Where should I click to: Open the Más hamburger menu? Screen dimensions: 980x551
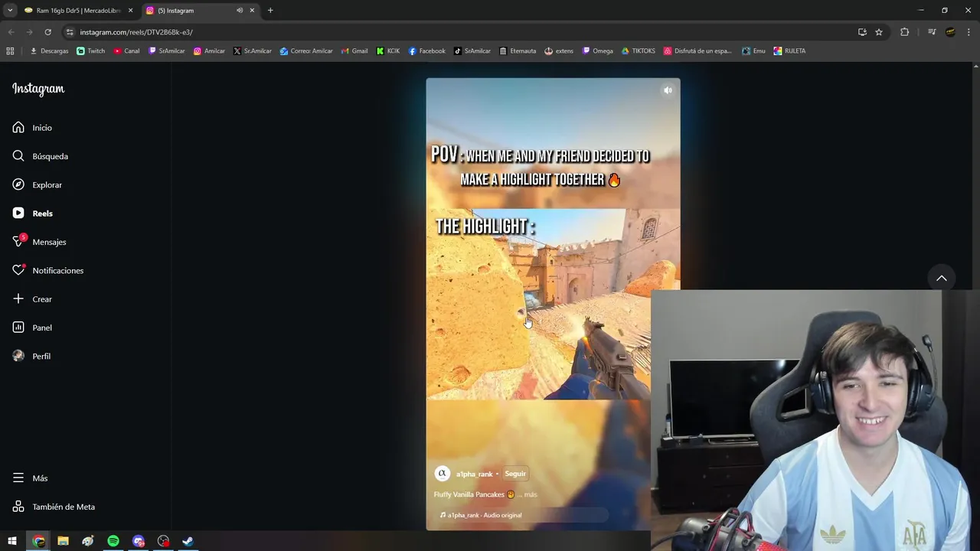point(29,478)
